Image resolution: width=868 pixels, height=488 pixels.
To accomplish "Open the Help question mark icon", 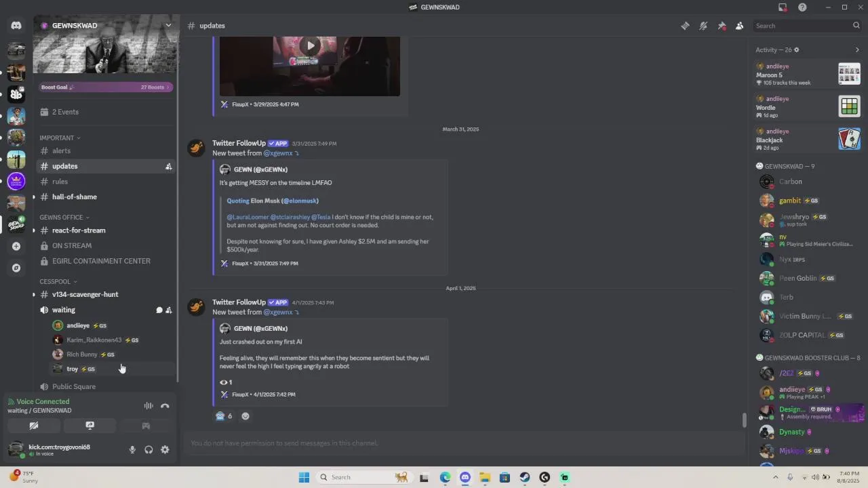I will click(802, 7).
